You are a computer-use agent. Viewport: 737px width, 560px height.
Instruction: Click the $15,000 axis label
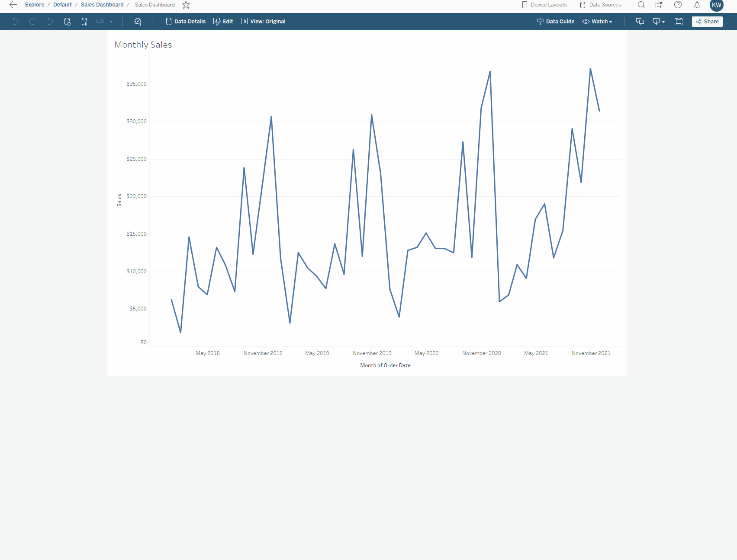(x=136, y=234)
